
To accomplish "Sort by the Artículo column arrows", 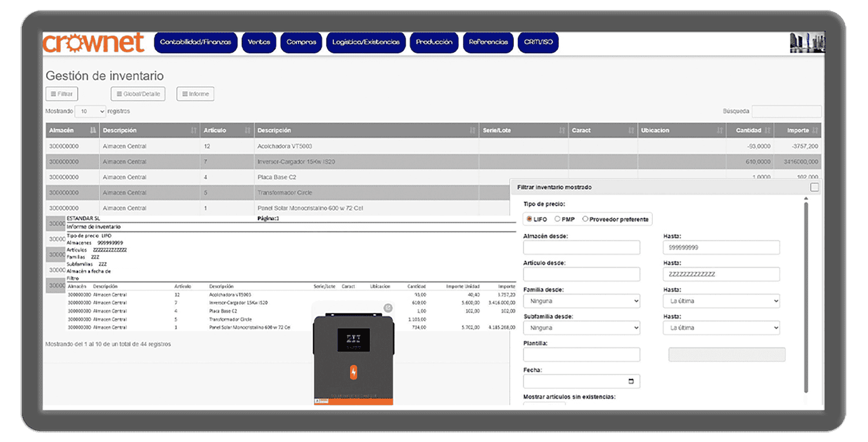I will 248,130.
